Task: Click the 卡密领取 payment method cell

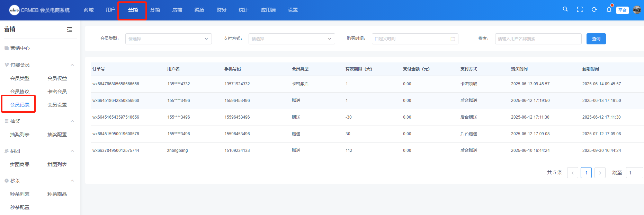Action: point(469,84)
